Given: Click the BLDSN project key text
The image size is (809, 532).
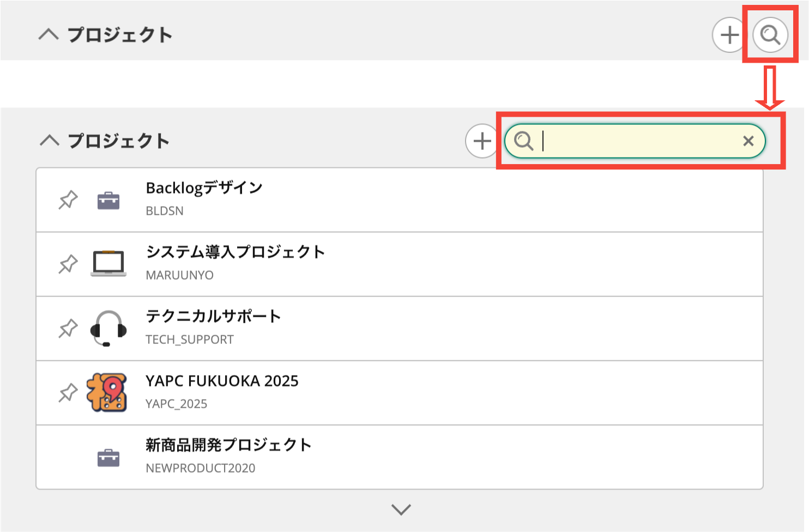Looking at the screenshot, I should click(x=165, y=211).
